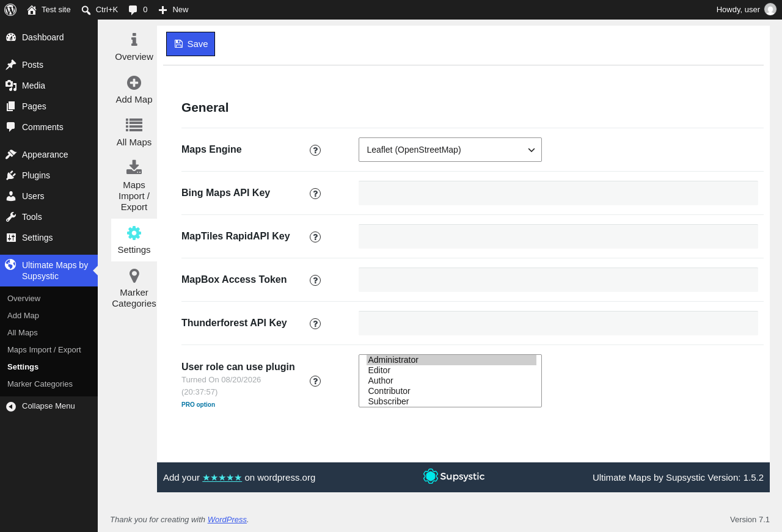This screenshot has width=782, height=532.
Task: Select Contributor in the role list
Action: (451, 391)
